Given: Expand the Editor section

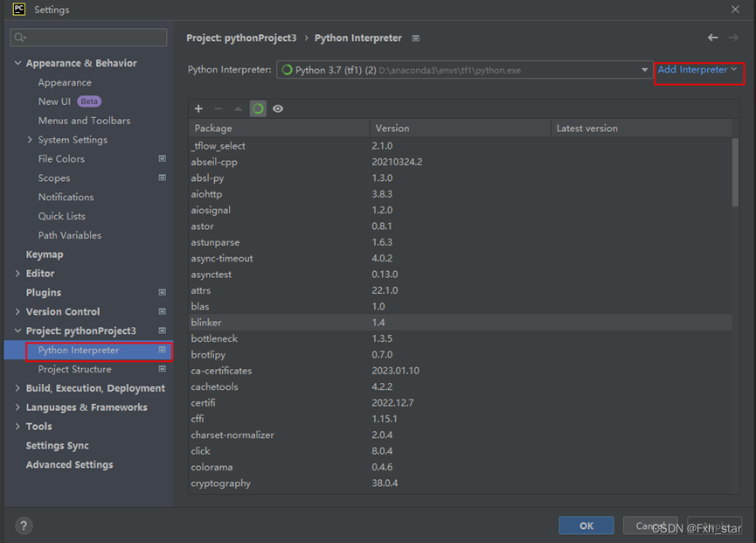Looking at the screenshot, I should (x=17, y=274).
